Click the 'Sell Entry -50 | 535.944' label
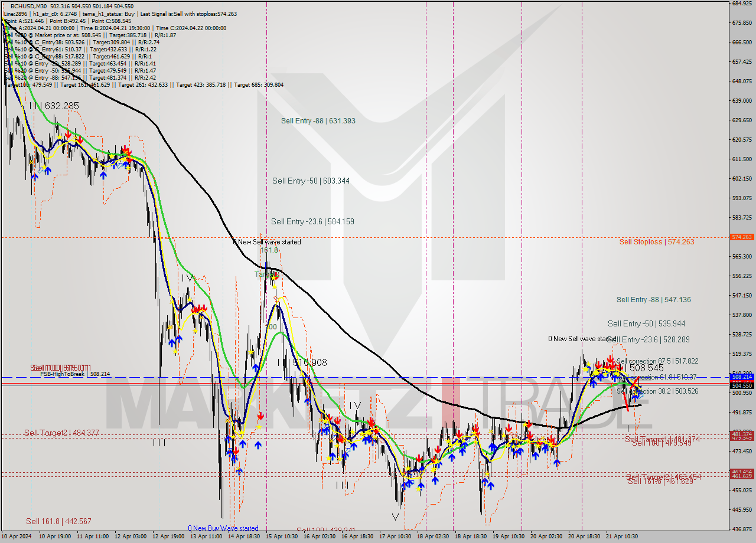 (647, 324)
